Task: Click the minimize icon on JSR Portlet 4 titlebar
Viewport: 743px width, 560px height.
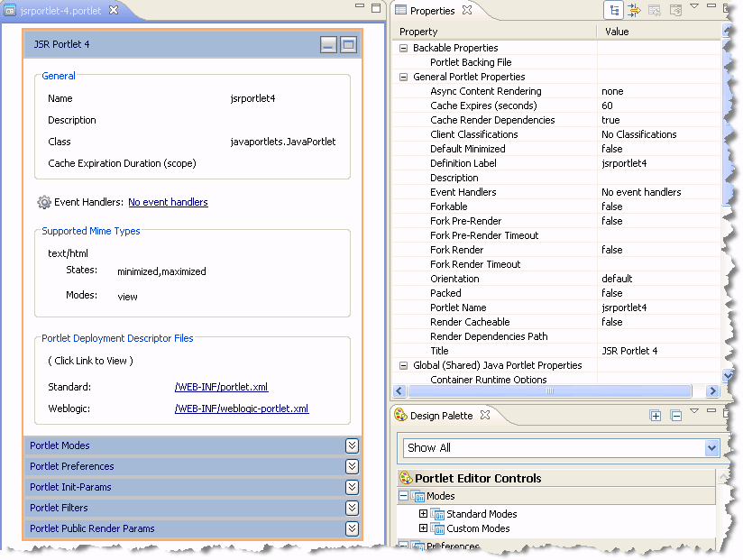Action: click(x=328, y=44)
